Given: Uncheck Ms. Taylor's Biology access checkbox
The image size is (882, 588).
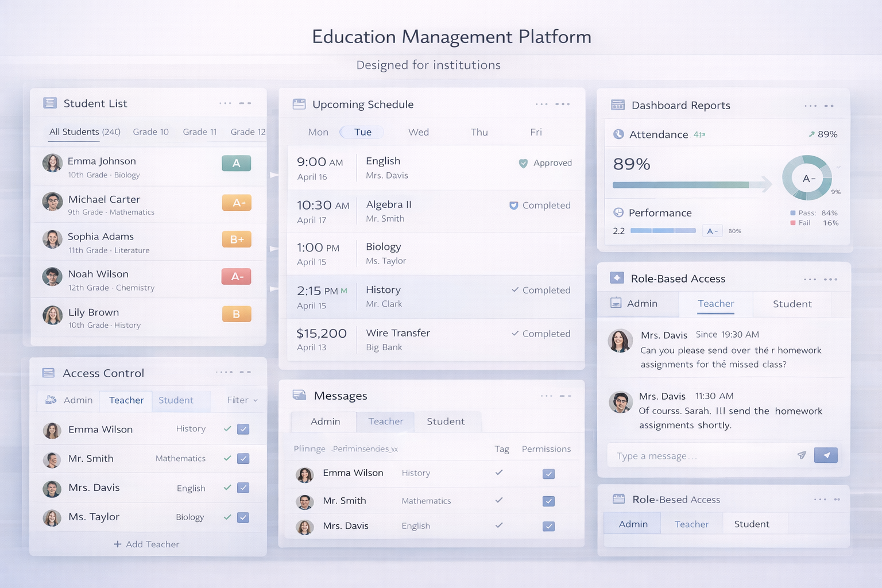Looking at the screenshot, I should (x=243, y=517).
